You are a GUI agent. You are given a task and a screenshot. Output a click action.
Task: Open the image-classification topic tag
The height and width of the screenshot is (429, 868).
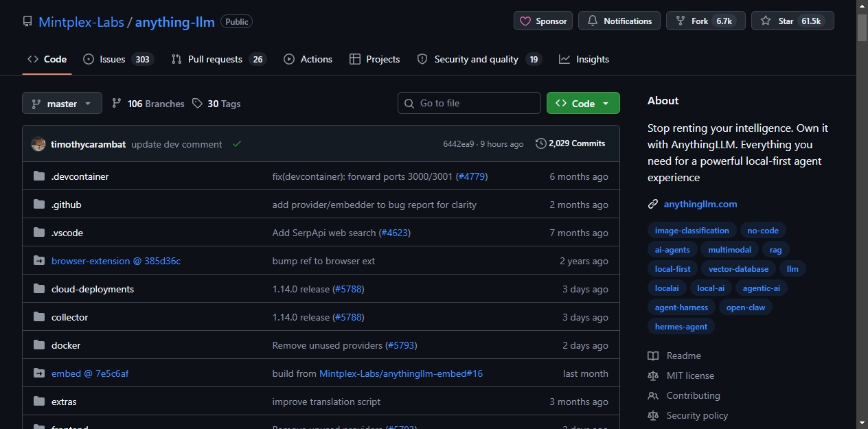coord(692,231)
